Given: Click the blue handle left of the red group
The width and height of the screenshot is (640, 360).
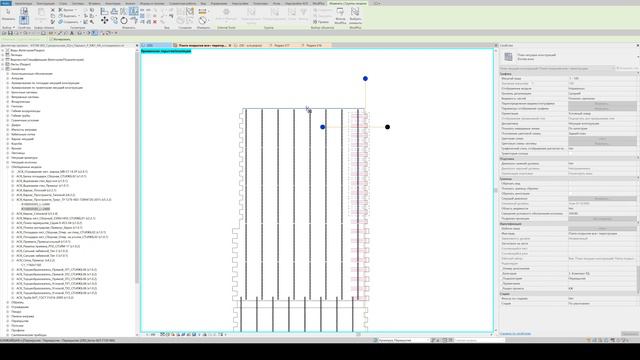Looking at the screenshot, I should (322, 127).
